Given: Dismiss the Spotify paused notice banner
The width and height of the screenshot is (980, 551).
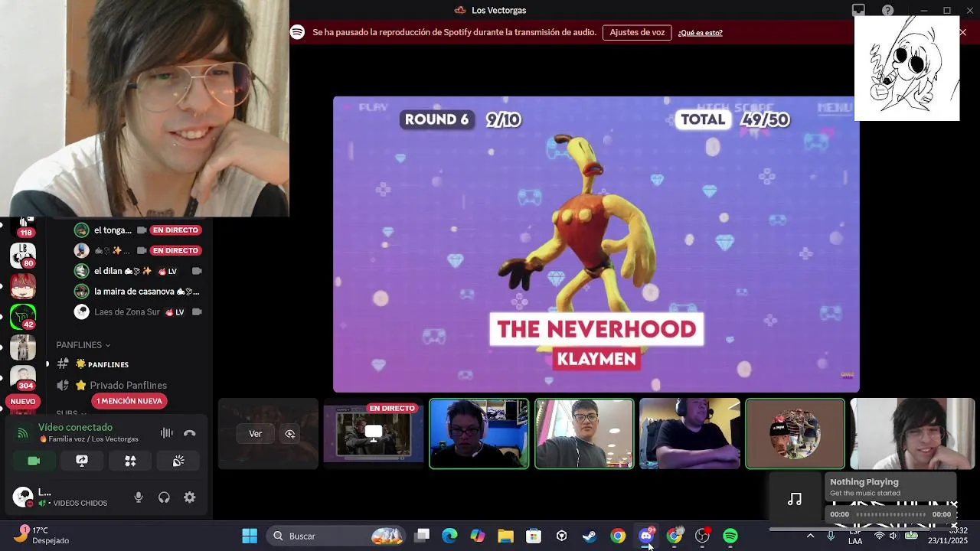Looking at the screenshot, I should coord(962,32).
